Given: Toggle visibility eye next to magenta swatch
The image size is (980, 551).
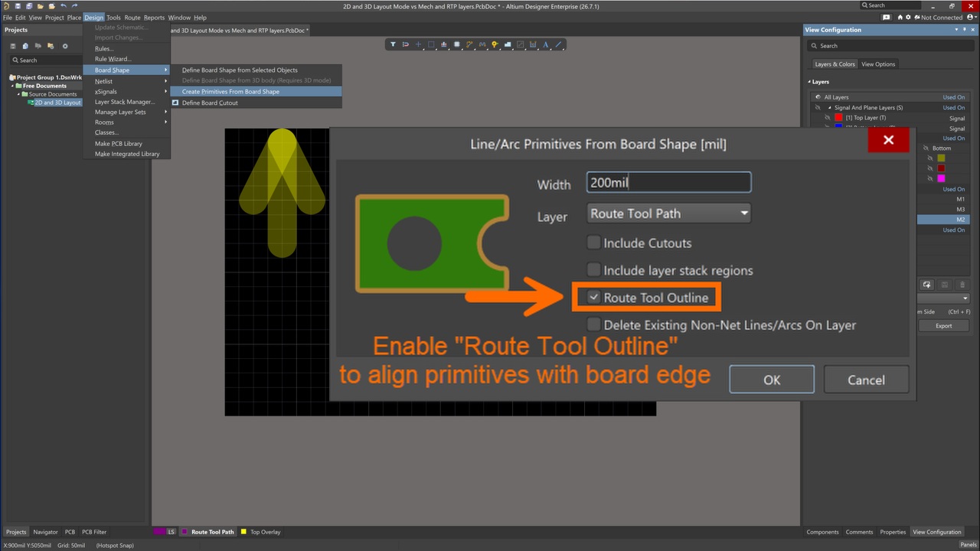Looking at the screenshot, I should click(929, 178).
